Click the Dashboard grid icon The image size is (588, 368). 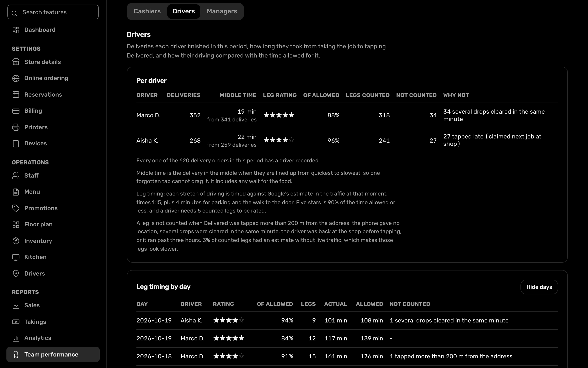pos(16,30)
